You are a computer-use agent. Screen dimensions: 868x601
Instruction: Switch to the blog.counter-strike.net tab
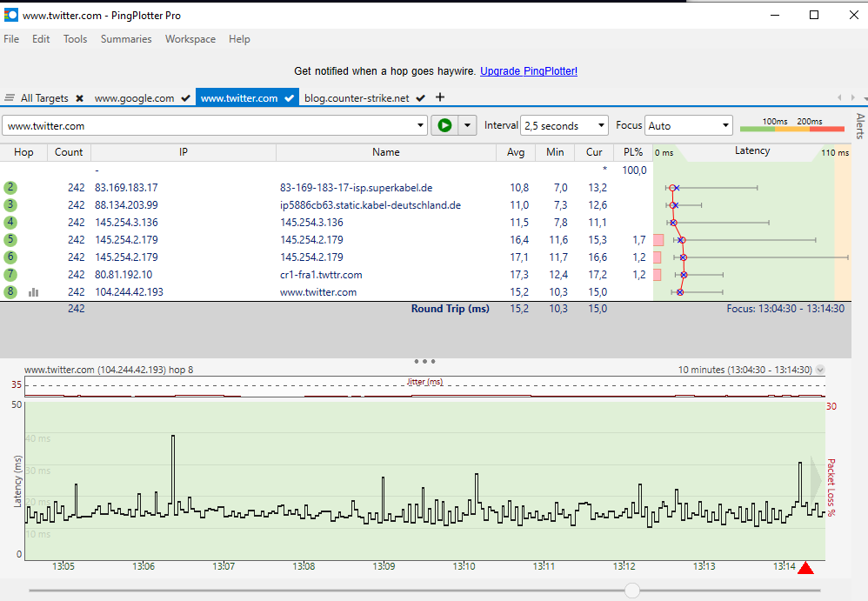tap(357, 98)
